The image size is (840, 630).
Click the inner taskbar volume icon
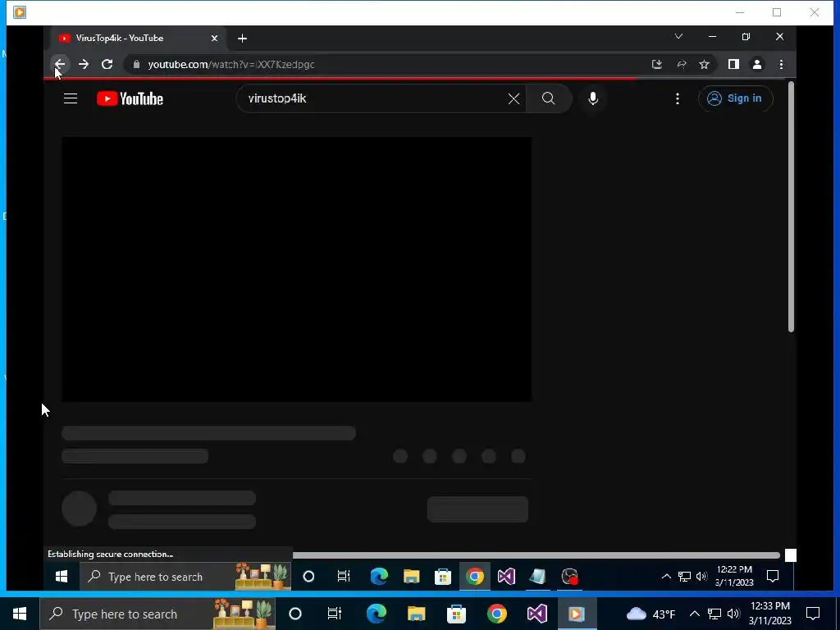pyautogui.click(x=702, y=577)
